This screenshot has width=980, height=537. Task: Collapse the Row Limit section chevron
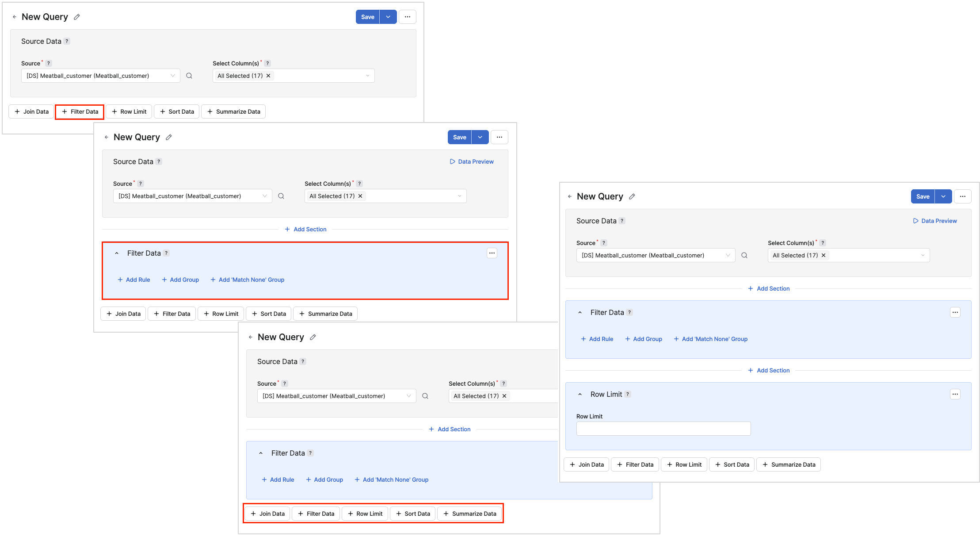coord(580,394)
